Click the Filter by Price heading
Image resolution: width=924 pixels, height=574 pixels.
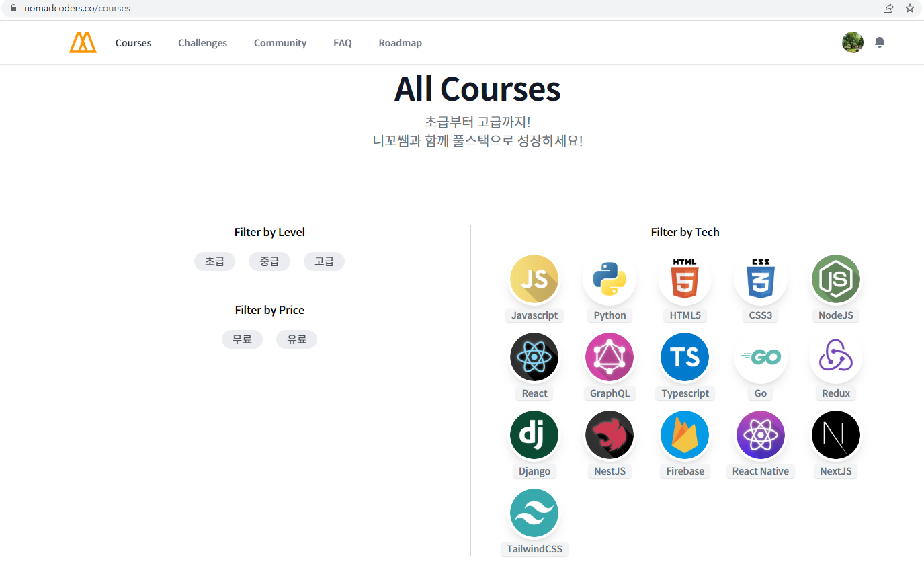[x=269, y=310]
